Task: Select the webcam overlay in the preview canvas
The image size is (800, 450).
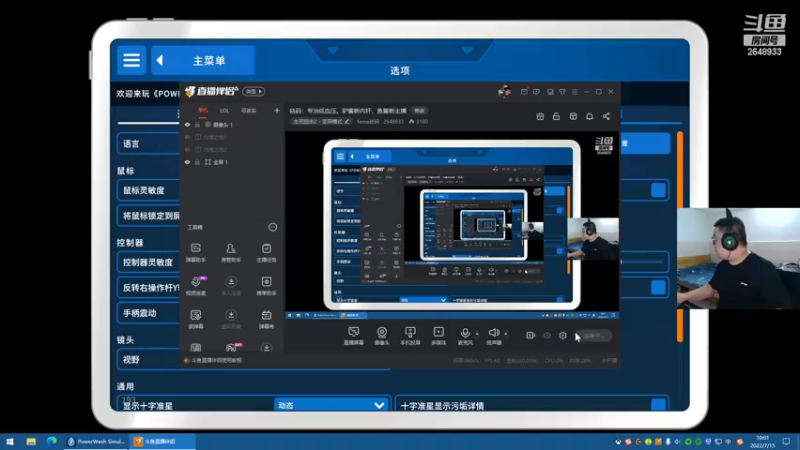Action: point(593,238)
